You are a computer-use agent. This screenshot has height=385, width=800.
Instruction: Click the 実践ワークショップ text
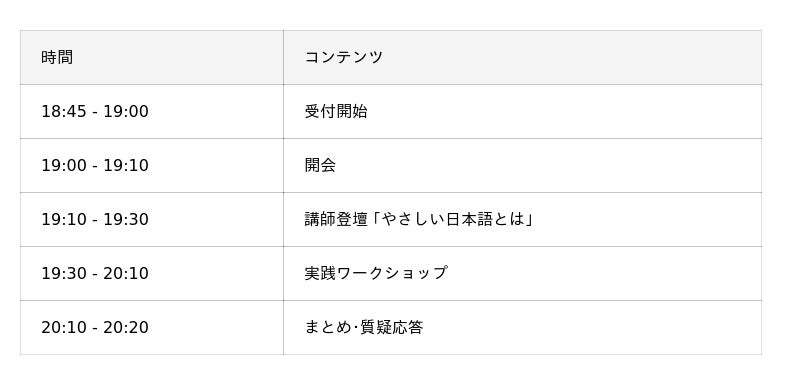click(376, 273)
